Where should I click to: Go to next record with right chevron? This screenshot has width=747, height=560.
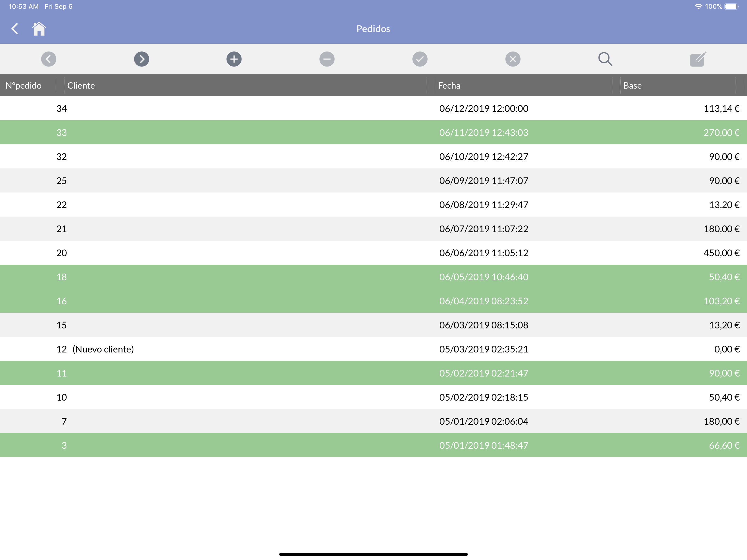coord(141,59)
